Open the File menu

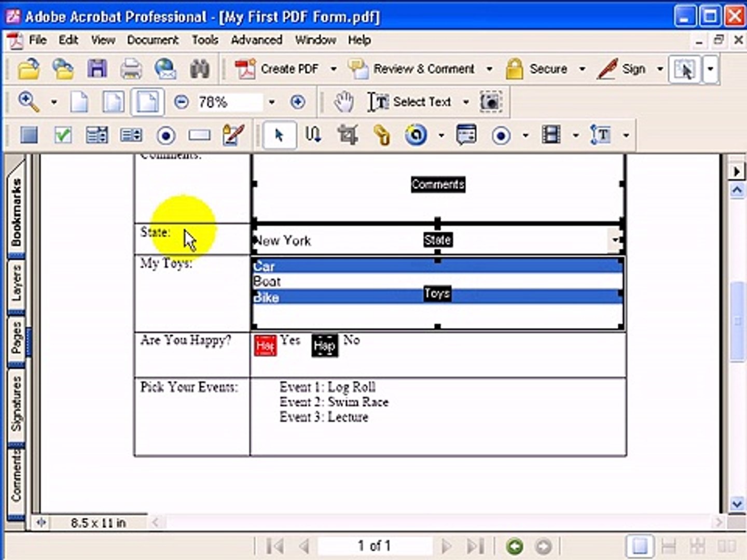coord(38,40)
